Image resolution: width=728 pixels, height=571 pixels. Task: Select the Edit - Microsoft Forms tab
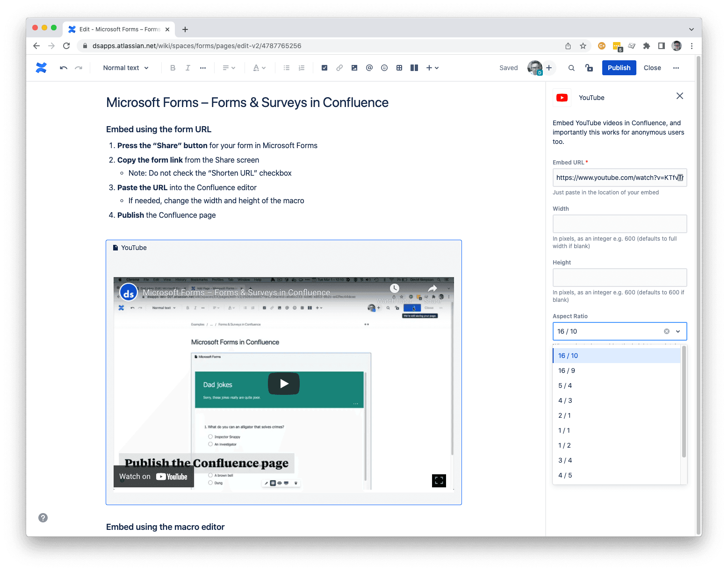[119, 29]
